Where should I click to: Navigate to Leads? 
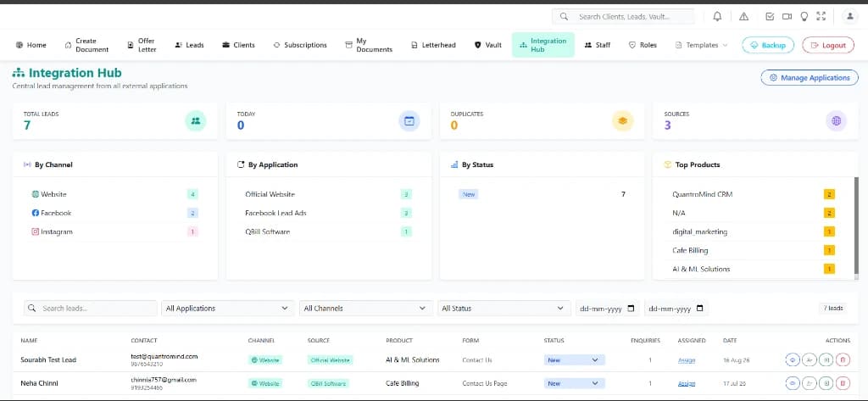click(189, 45)
